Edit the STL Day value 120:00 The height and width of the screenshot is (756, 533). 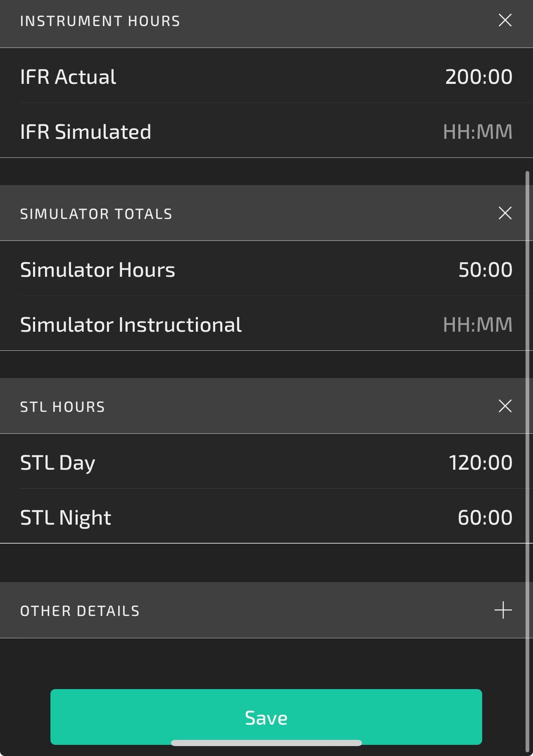(x=481, y=463)
